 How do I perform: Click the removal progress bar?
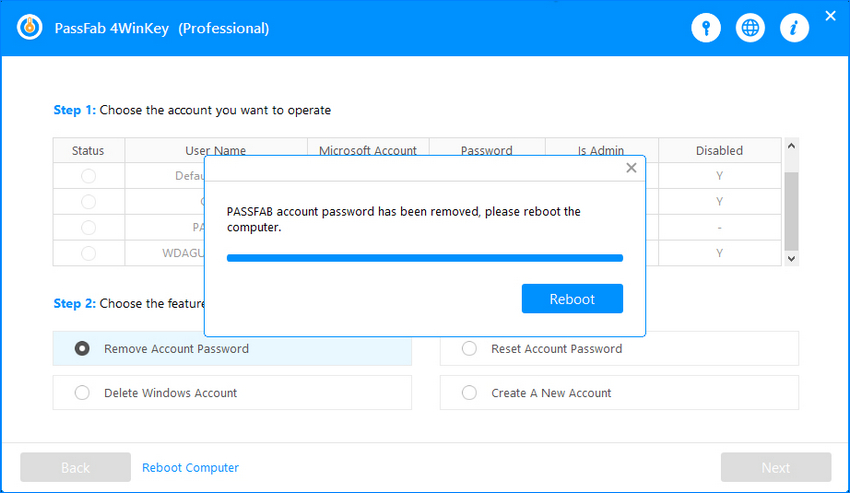tap(424, 258)
